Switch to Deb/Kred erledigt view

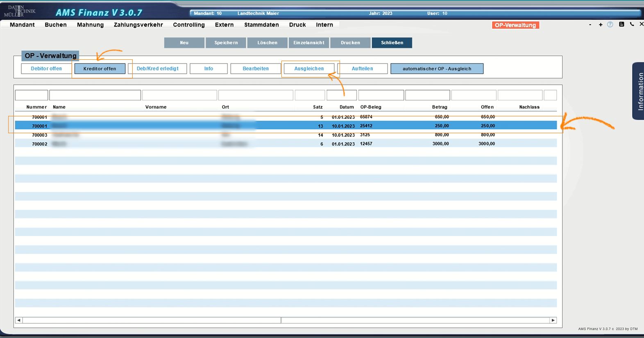(157, 69)
